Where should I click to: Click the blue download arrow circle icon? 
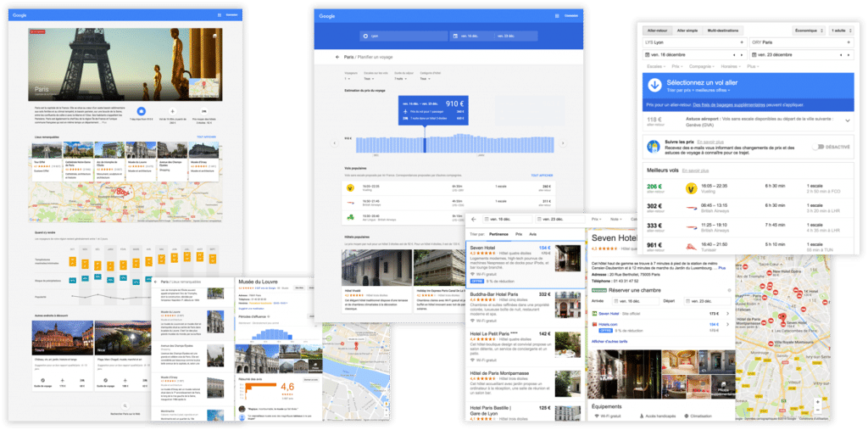655,86
